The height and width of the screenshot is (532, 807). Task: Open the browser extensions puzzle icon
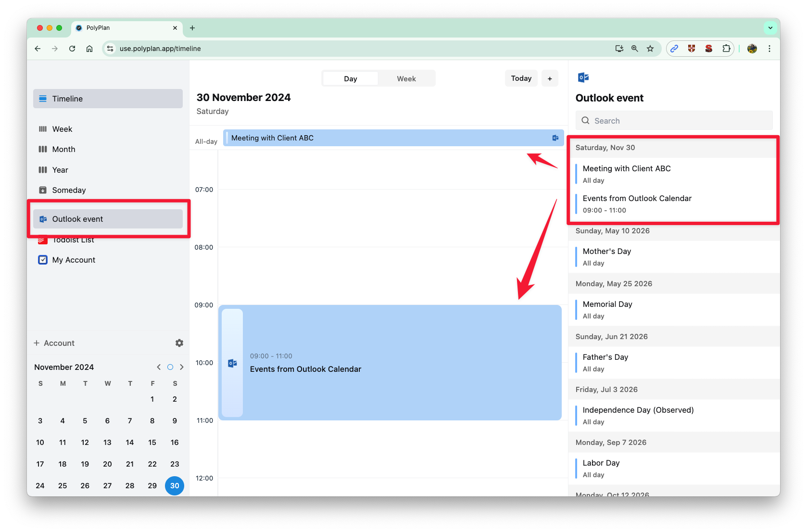coord(726,49)
